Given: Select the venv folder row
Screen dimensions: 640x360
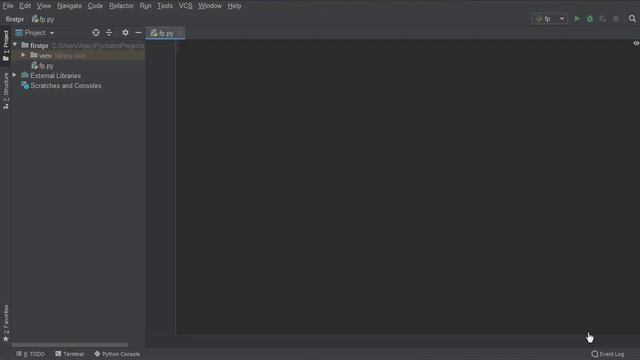Looking at the screenshot, I should click(x=78, y=56).
